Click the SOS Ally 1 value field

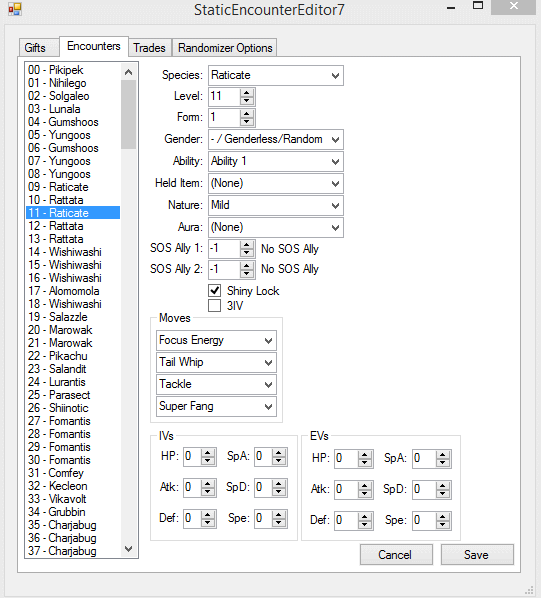coord(225,249)
